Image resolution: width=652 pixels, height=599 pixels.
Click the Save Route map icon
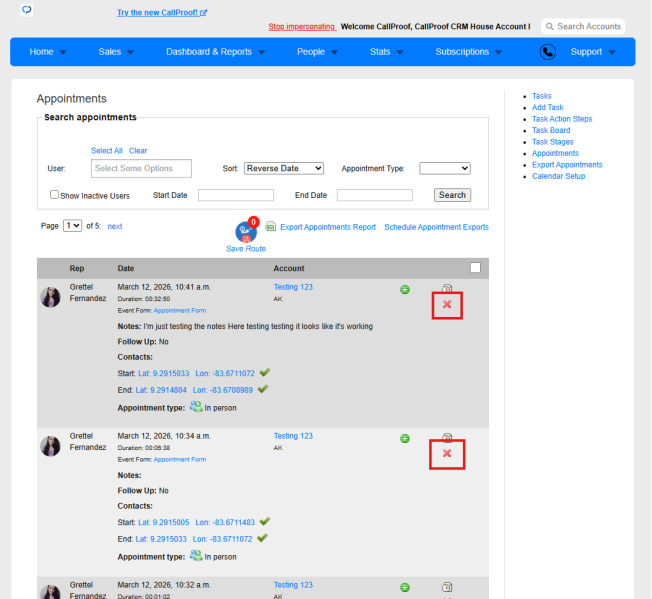pyautogui.click(x=246, y=231)
